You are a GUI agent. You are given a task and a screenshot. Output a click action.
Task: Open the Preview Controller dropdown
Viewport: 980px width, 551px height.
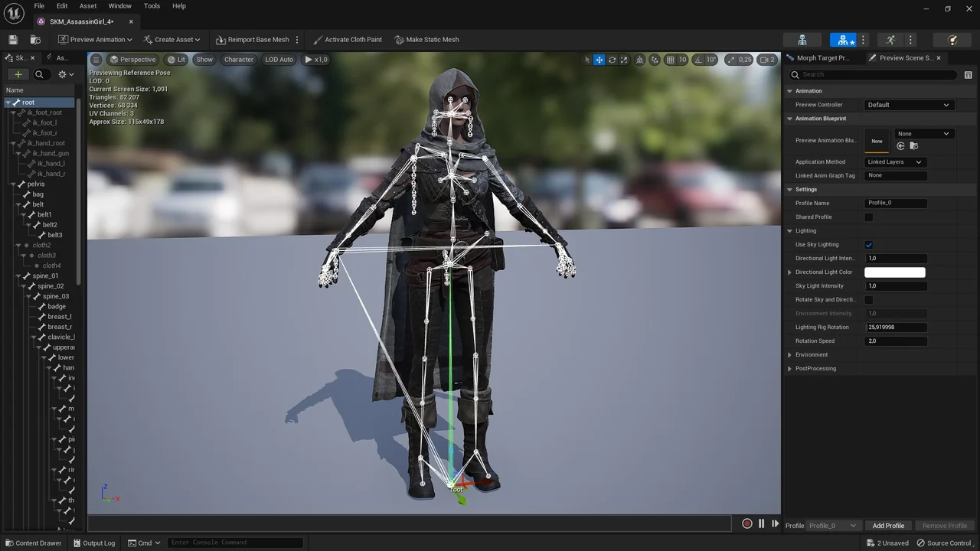[909, 105]
